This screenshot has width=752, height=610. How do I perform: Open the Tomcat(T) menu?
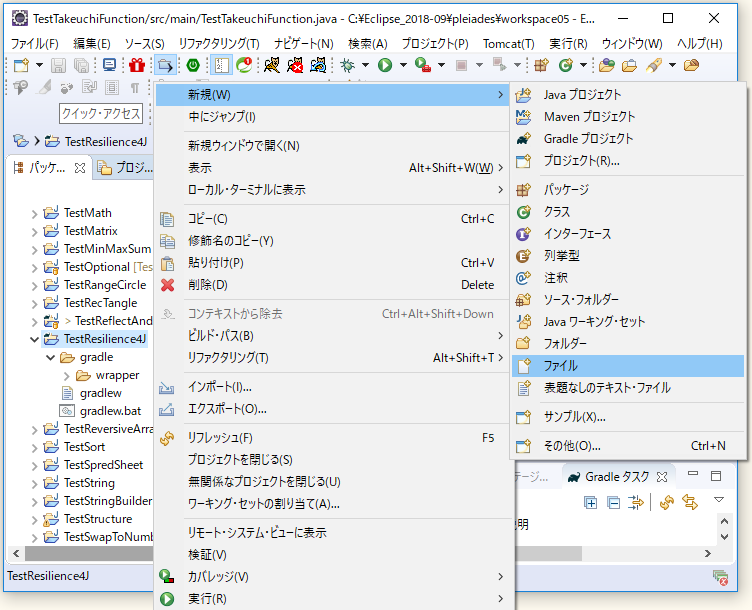[x=508, y=44]
